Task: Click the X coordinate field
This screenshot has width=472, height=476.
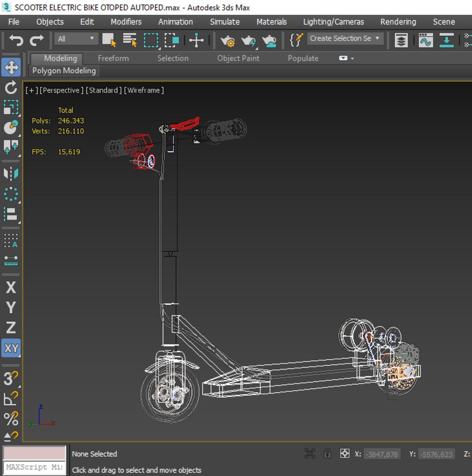Action: coord(382,454)
